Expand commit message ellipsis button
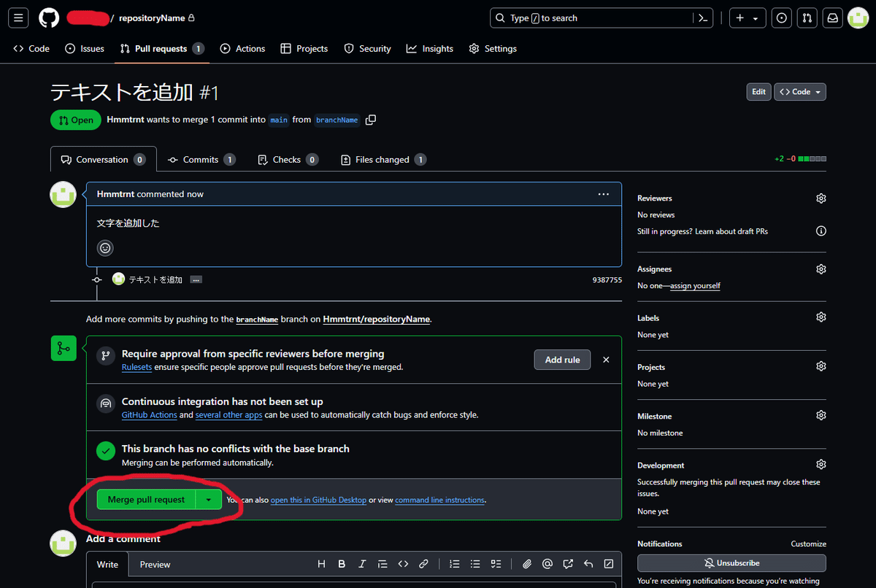 196,279
